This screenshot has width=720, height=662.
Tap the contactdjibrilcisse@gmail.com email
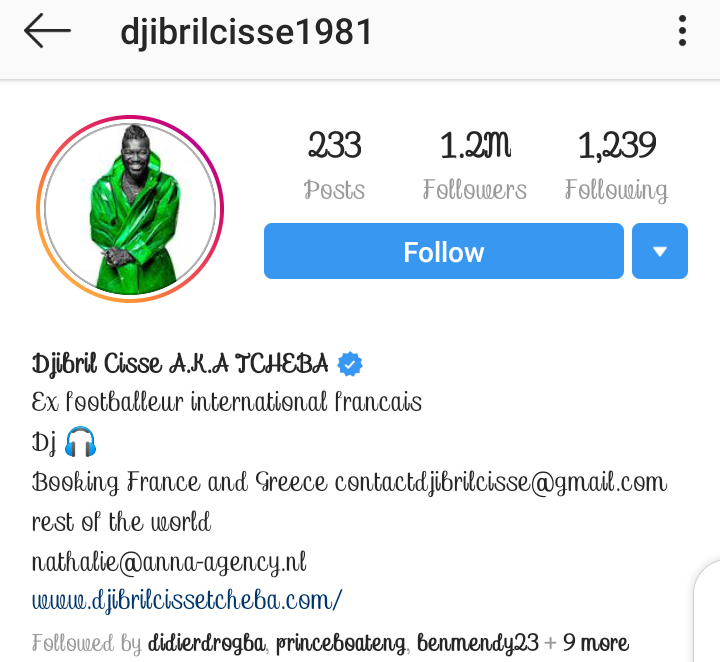tap(501, 483)
